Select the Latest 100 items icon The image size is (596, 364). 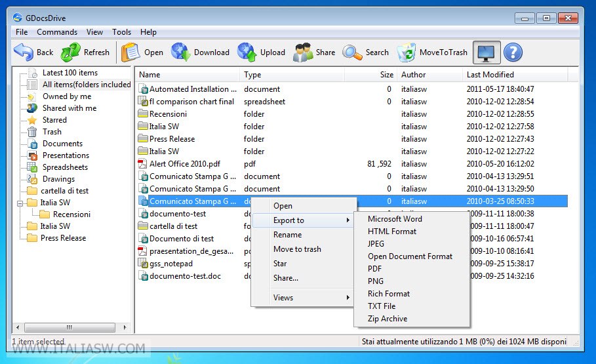[33, 73]
